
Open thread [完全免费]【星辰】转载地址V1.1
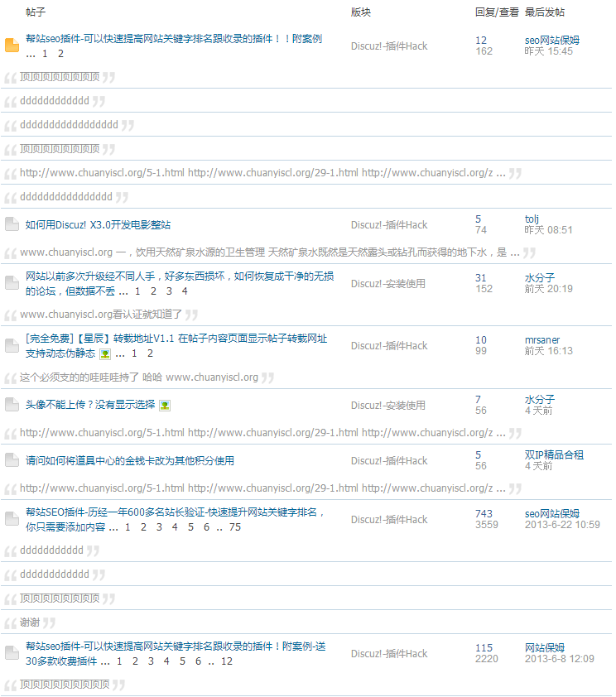click(x=176, y=346)
